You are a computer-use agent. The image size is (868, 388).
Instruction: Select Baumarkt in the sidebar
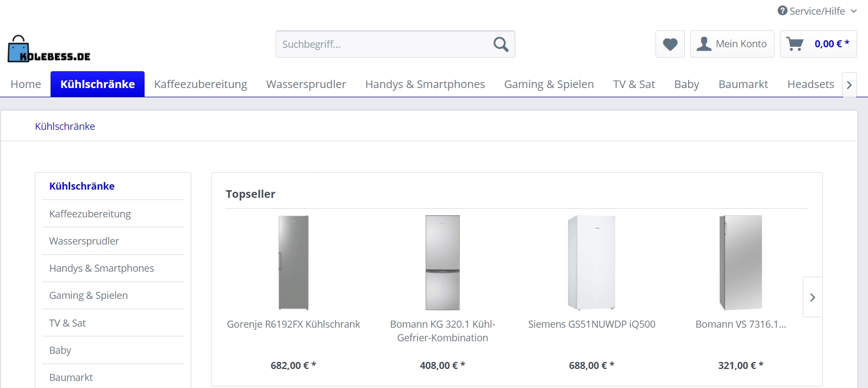113,377
